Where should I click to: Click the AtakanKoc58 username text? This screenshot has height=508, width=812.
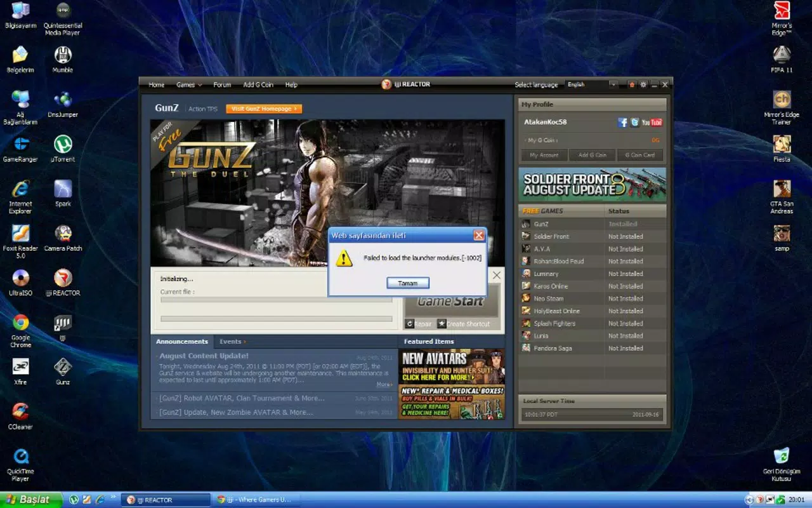pyautogui.click(x=546, y=122)
